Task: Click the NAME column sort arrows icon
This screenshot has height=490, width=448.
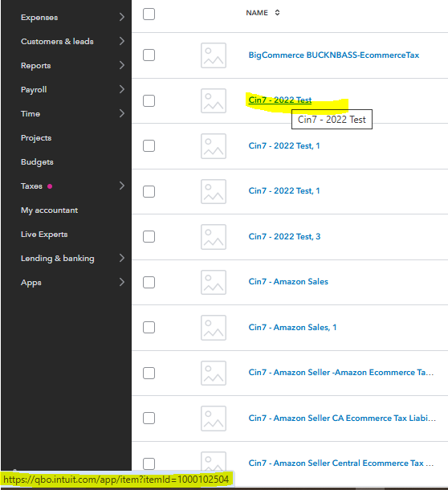Action: tap(277, 13)
